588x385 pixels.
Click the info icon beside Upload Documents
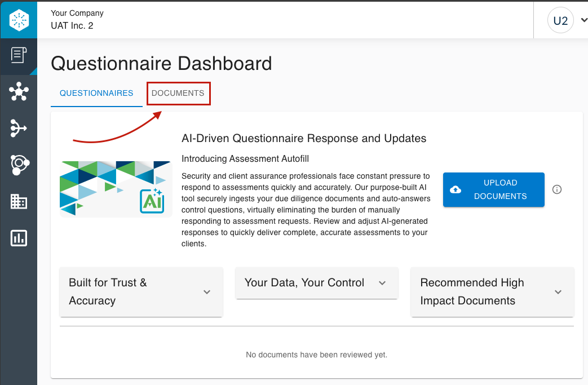click(x=557, y=189)
